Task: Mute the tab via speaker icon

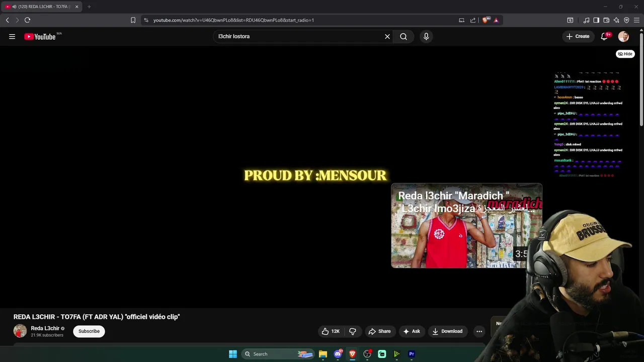Action: [x=14, y=7]
